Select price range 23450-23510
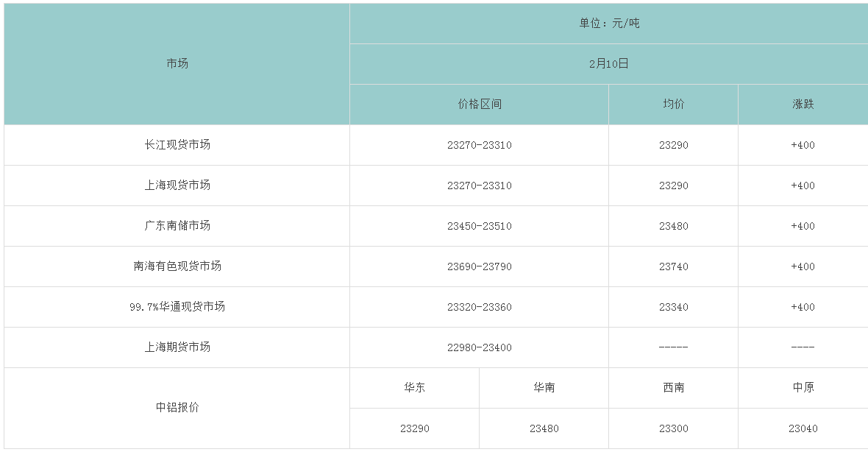 tap(480, 226)
